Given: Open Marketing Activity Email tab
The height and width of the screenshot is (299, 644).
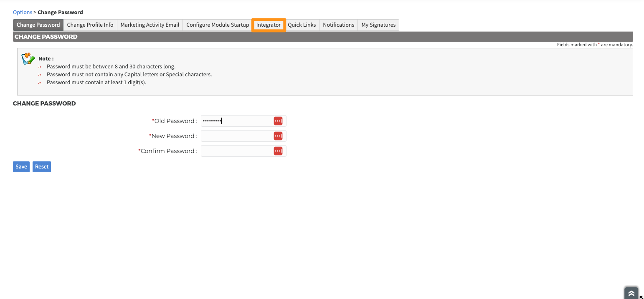Looking at the screenshot, I should [x=150, y=25].
